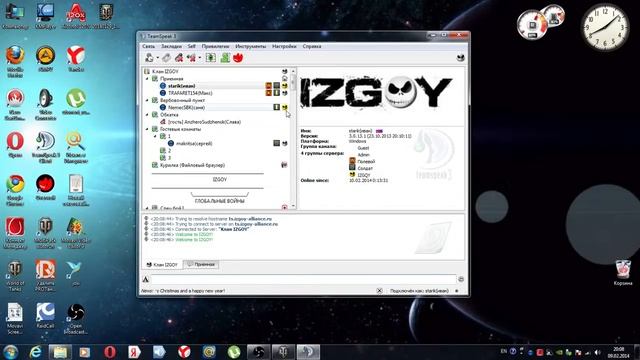
Task: Select user Nemec(SBK)(ваня)
Action: [187, 108]
